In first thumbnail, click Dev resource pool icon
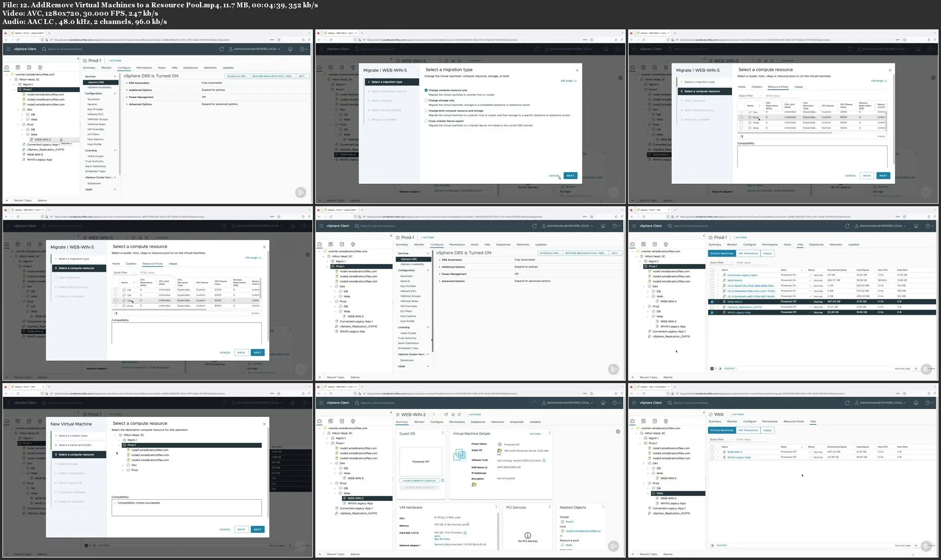 tap(25, 110)
